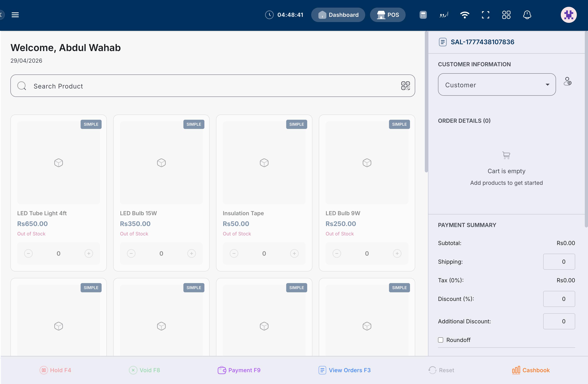Focus the Search Product field
The width and height of the screenshot is (588, 384).
pyautogui.click(x=212, y=86)
